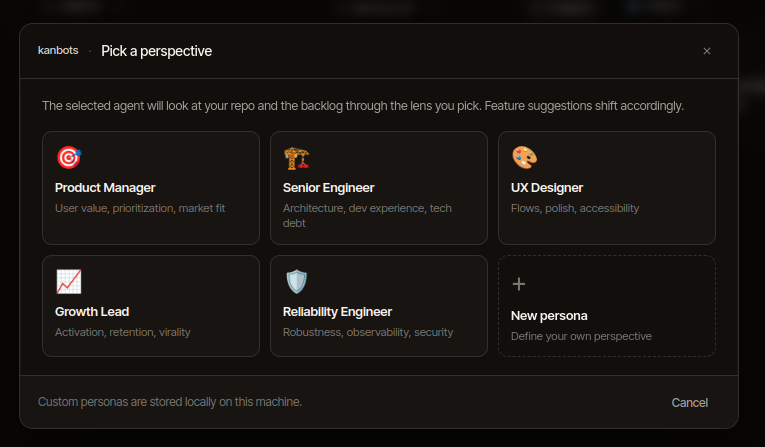Viewport: 765px width, 447px height.
Task: Click 'Robustness, observability, security' description
Action: 368,332
